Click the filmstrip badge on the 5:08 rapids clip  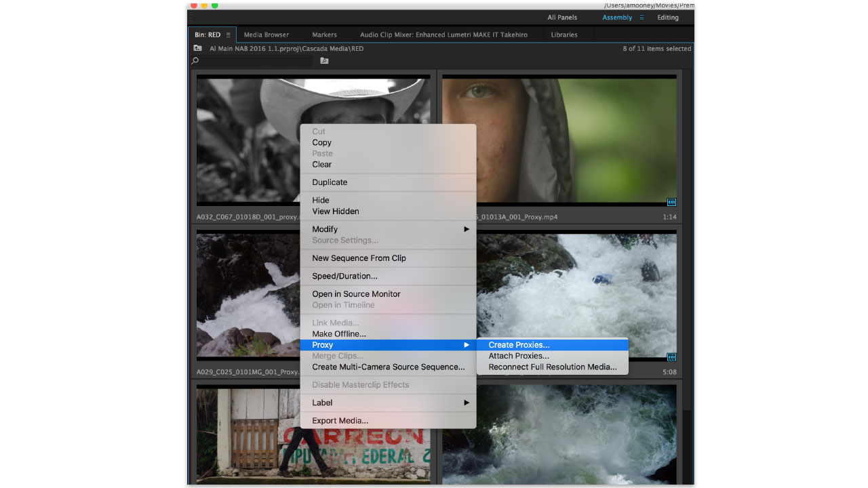coord(671,357)
